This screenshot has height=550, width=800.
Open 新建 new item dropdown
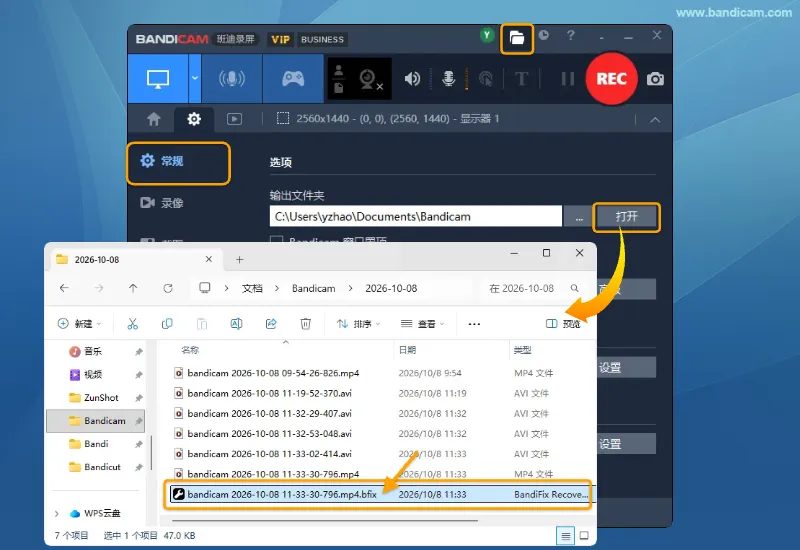(79, 324)
